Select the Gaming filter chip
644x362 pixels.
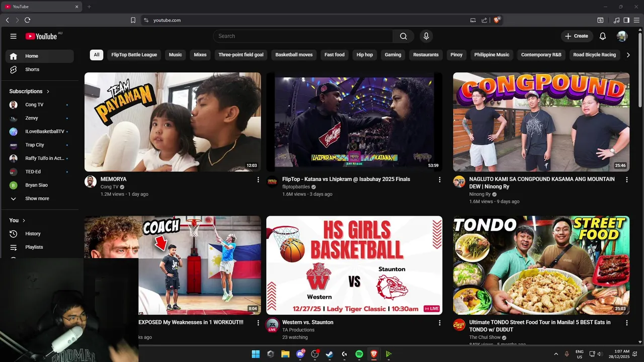393,55
